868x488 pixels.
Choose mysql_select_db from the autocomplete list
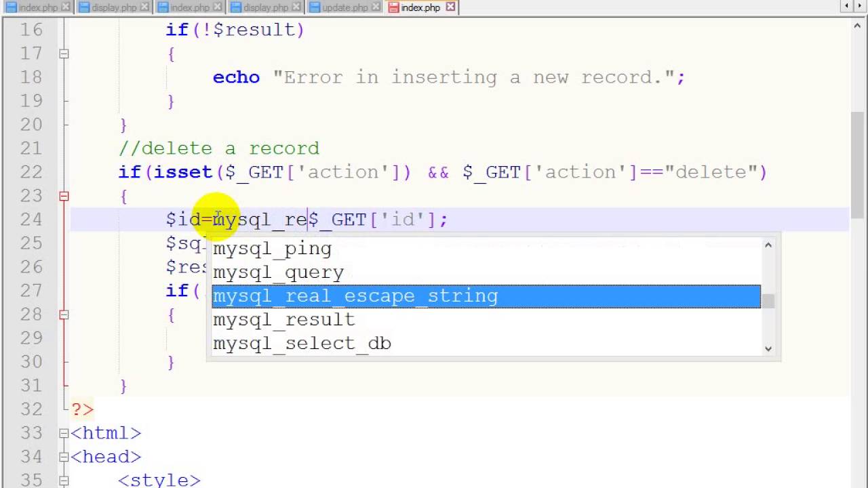(x=486, y=344)
